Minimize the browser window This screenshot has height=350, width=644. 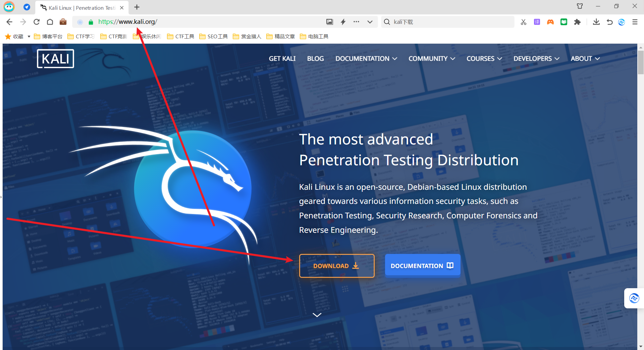click(x=598, y=6)
